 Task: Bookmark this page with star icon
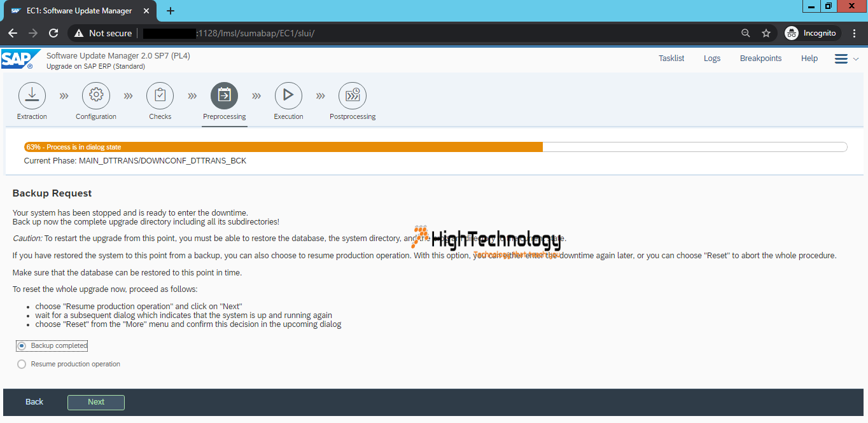coord(766,33)
